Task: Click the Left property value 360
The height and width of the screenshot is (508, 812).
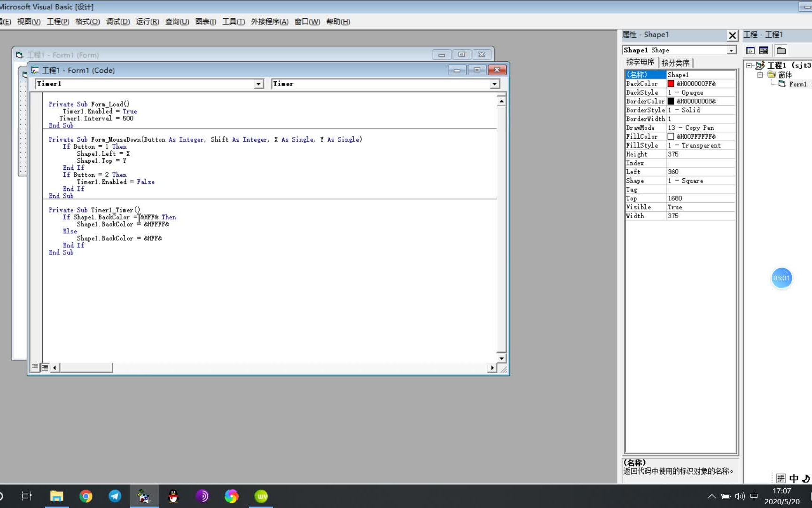Action: pos(701,172)
